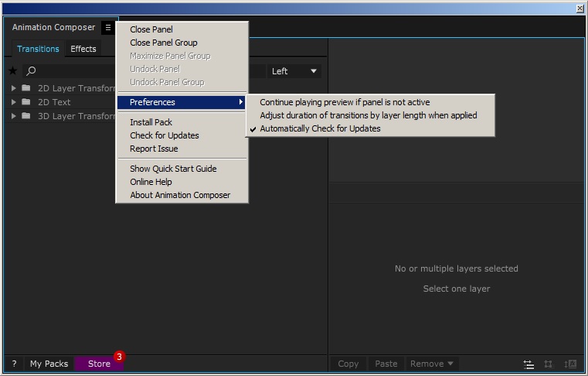This screenshot has height=376, width=588.
Task: Expand the 2D Text folder
Action: [x=13, y=102]
